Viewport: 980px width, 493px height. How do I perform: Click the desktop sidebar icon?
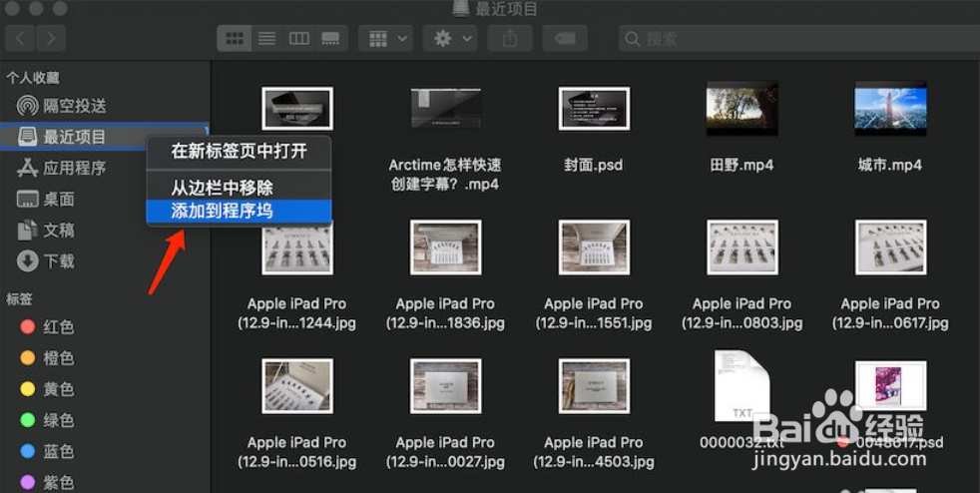pos(28,200)
